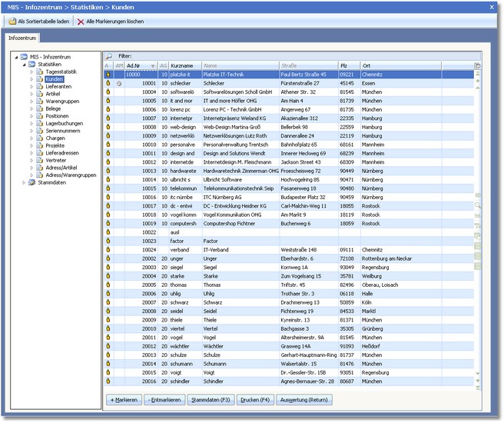Expand the Lieferanten tree node

[x=32, y=87]
